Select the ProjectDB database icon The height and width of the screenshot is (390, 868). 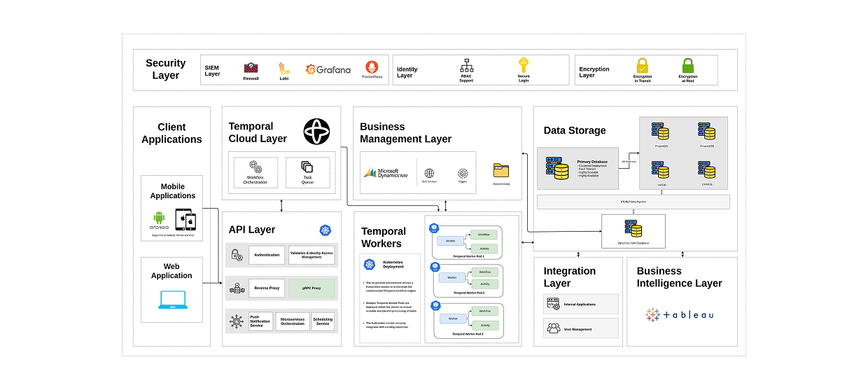(660, 132)
